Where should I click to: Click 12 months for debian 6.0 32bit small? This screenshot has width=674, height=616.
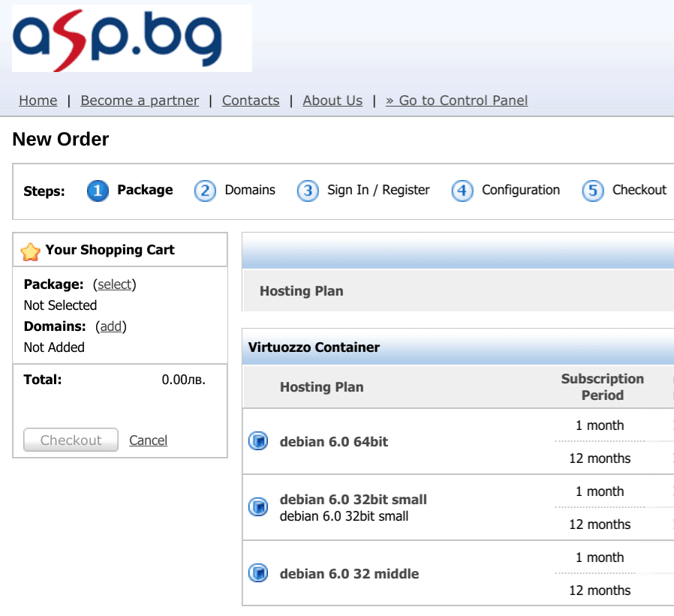600,524
